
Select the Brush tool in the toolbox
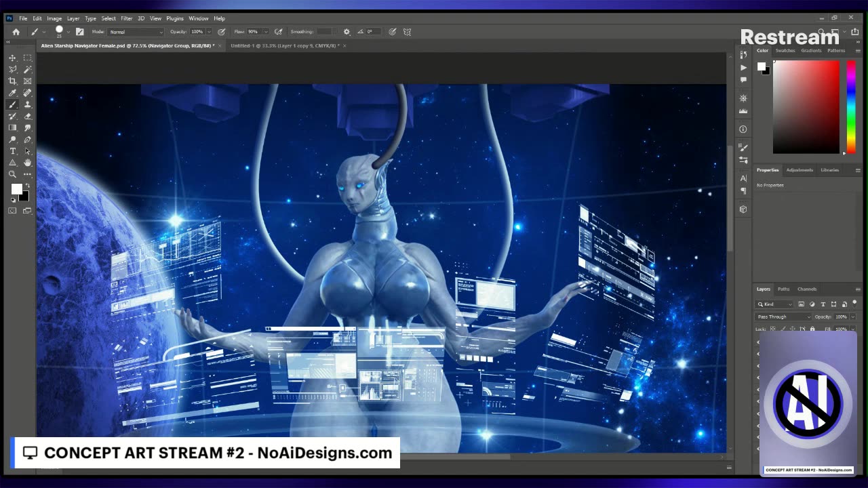[x=12, y=104]
